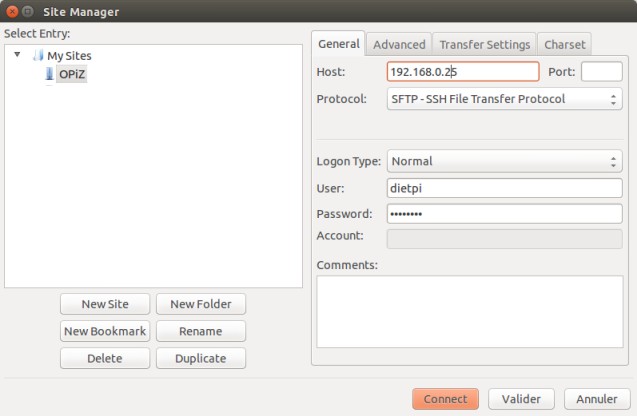
Task: Click the OPiZ server icon
Action: tap(49, 74)
